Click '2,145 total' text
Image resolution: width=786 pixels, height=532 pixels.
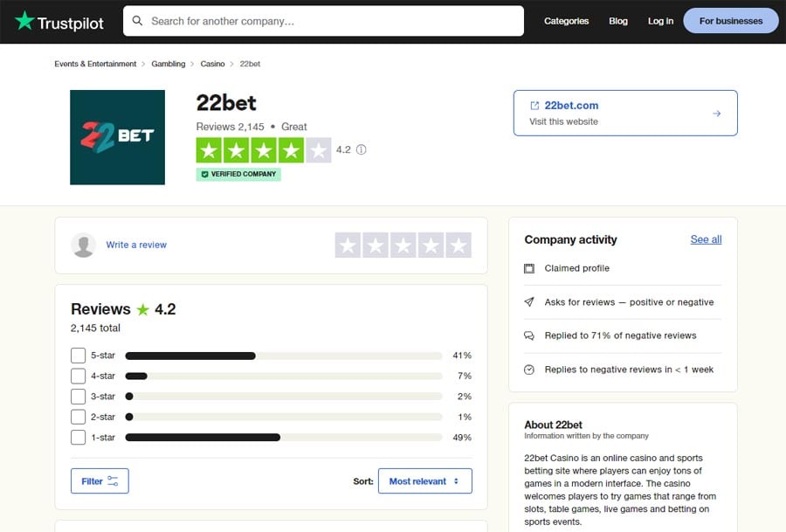pyautogui.click(x=95, y=328)
